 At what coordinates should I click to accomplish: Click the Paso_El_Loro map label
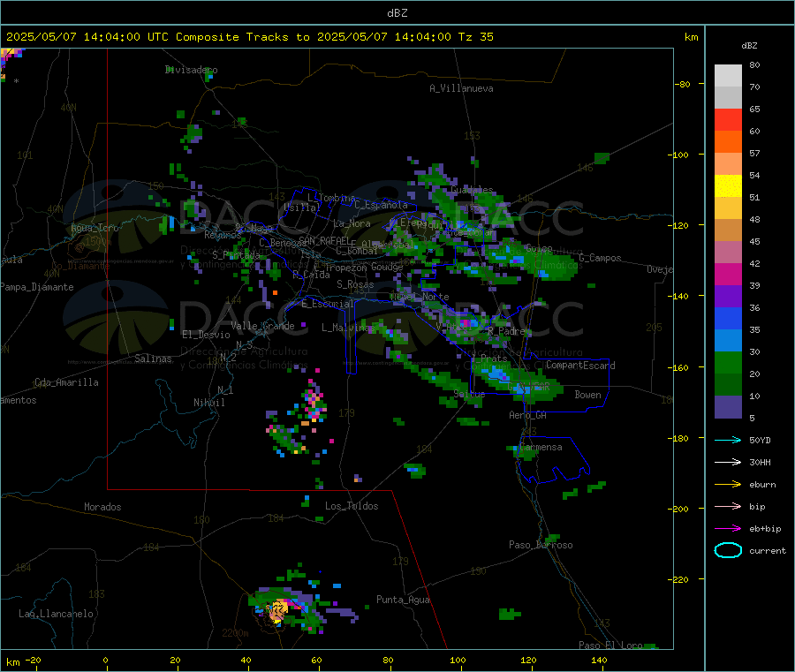pos(610,646)
